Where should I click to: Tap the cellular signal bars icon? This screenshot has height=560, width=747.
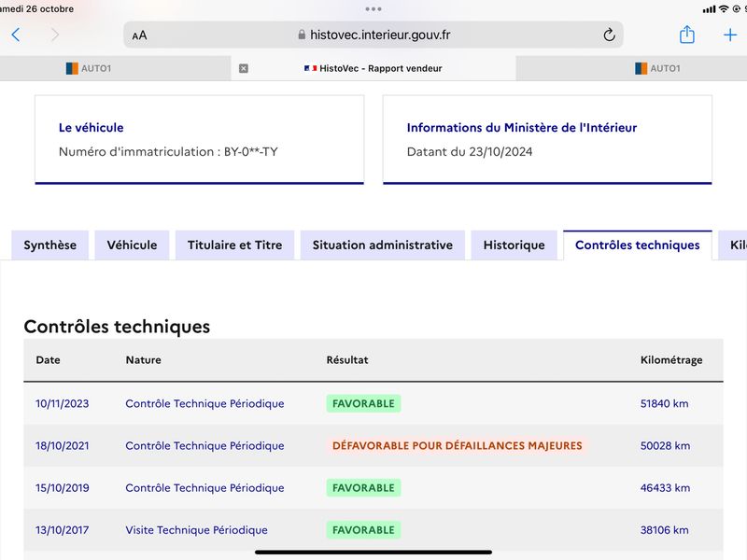pos(710,9)
